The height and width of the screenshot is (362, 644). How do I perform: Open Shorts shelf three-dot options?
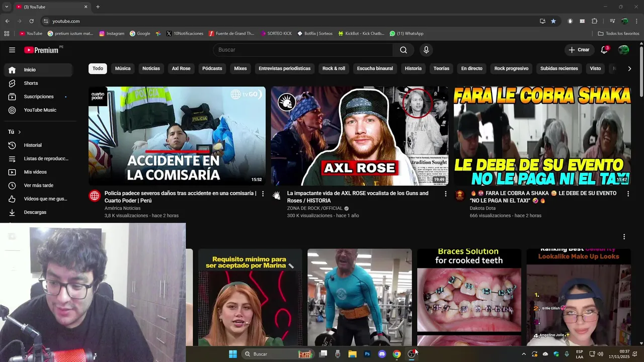click(624, 237)
